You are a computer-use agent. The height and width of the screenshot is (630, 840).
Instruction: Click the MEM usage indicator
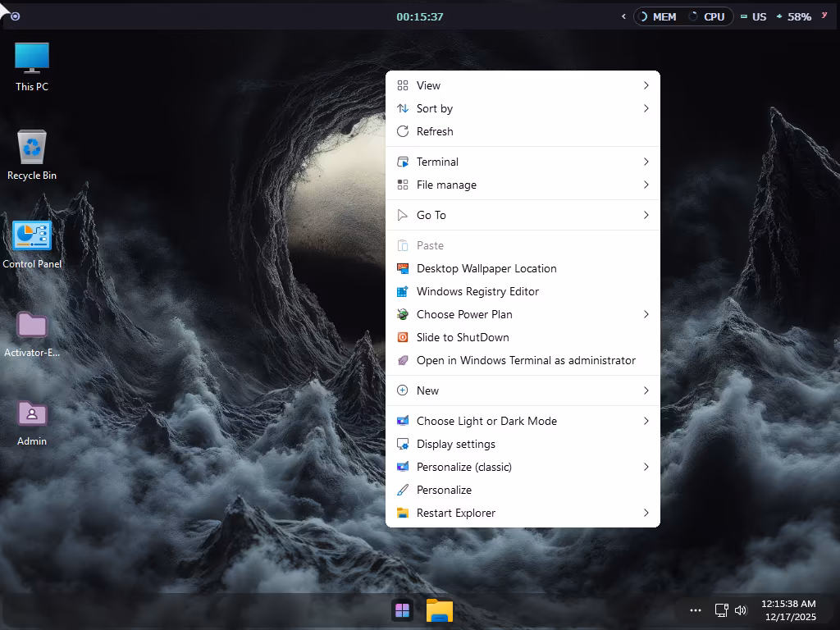pos(658,16)
